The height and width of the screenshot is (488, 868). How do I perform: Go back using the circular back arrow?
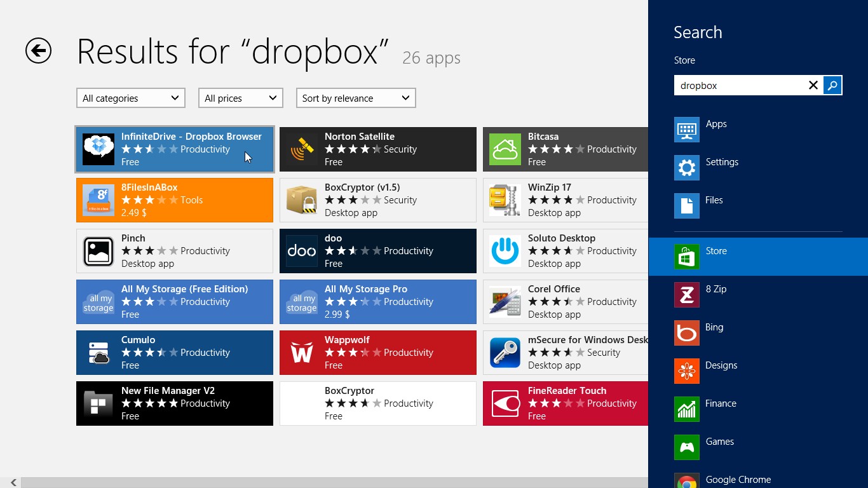click(x=38, y=51)
